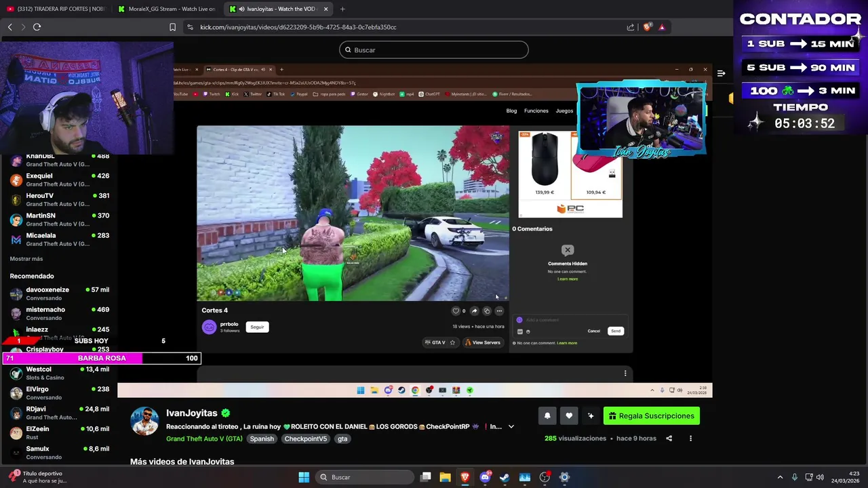Click Windows taskbar Buscar search box
This screenshot has width=868, height=488.
pos(365,477)
